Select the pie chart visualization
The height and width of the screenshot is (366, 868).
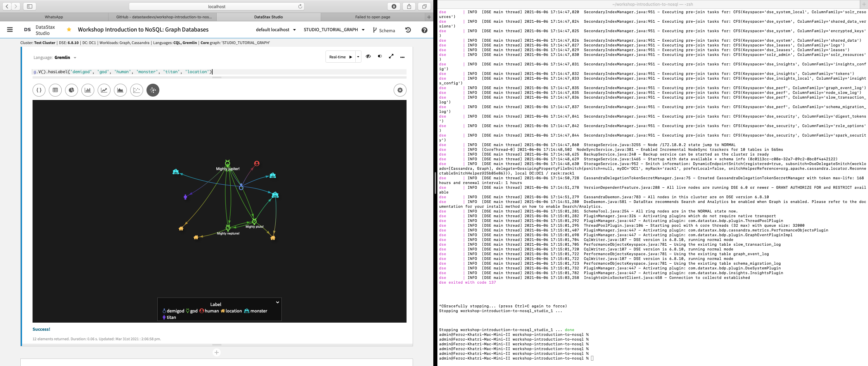72,90
